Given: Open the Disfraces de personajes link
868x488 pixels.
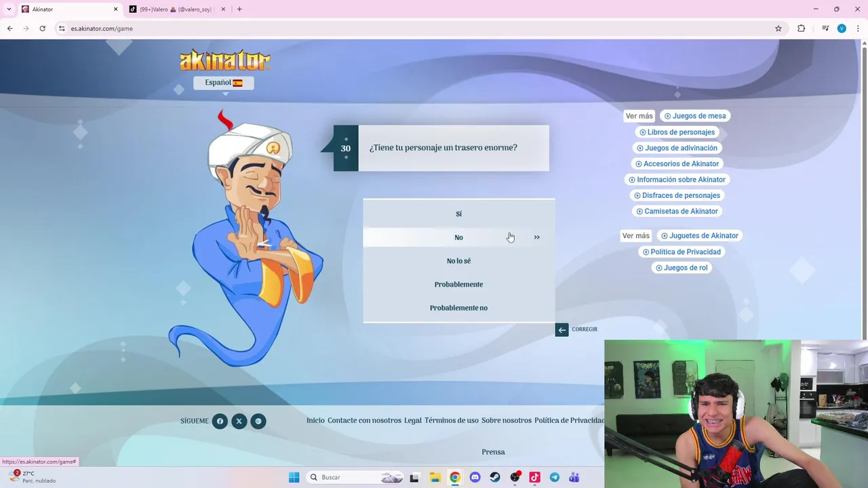Looking at the screenshot, I should pos(677,195).
